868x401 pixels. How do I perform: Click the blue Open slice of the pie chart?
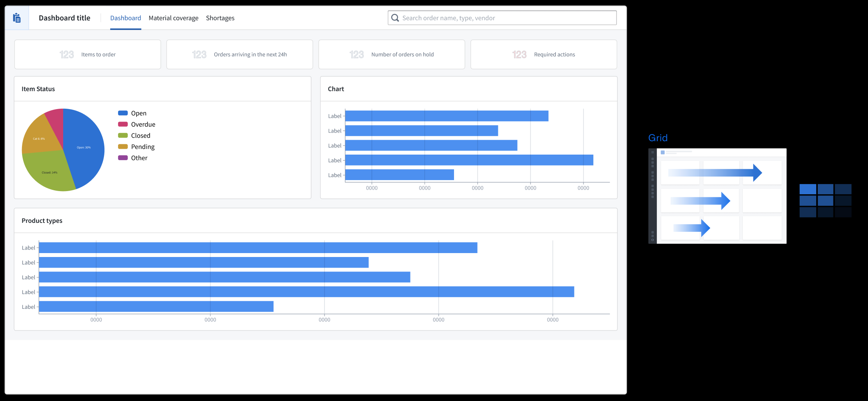(84, 149)
